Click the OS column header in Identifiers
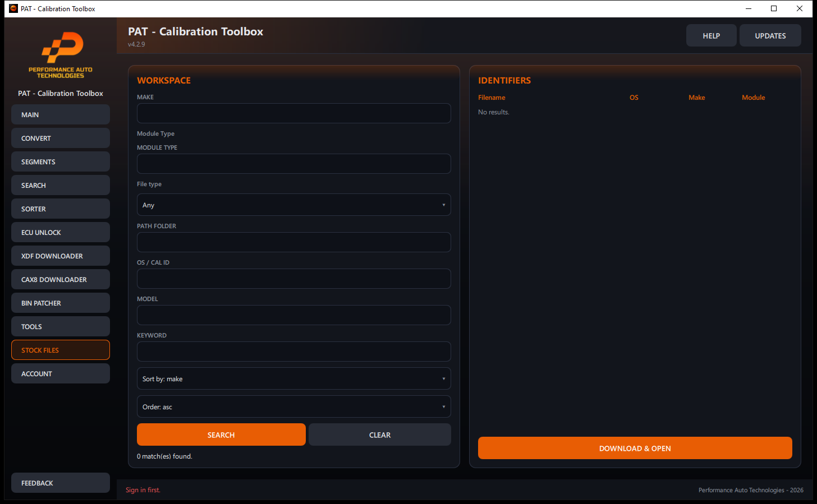The height and width of the screenshot is (504, 817). point(634,98)
